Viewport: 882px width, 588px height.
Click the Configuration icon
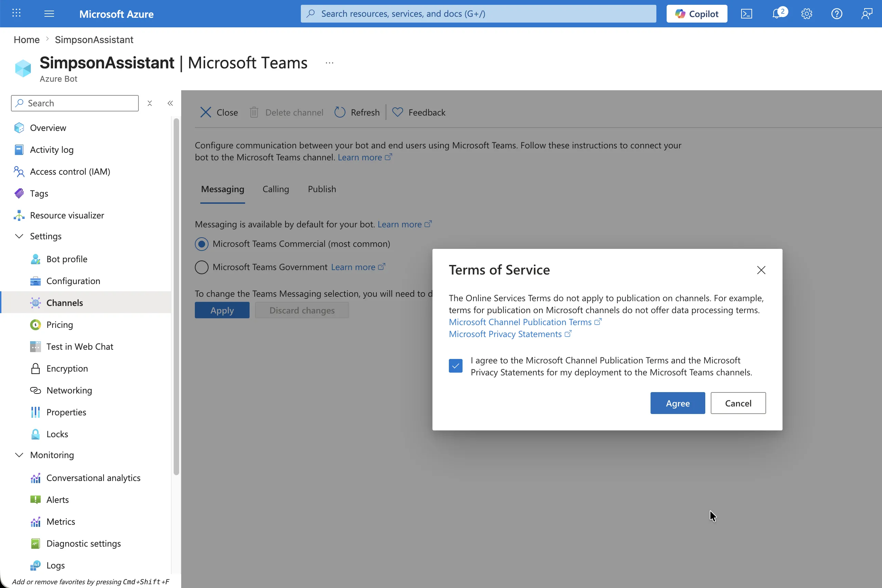pyautogui.click(x=35, y=281)
